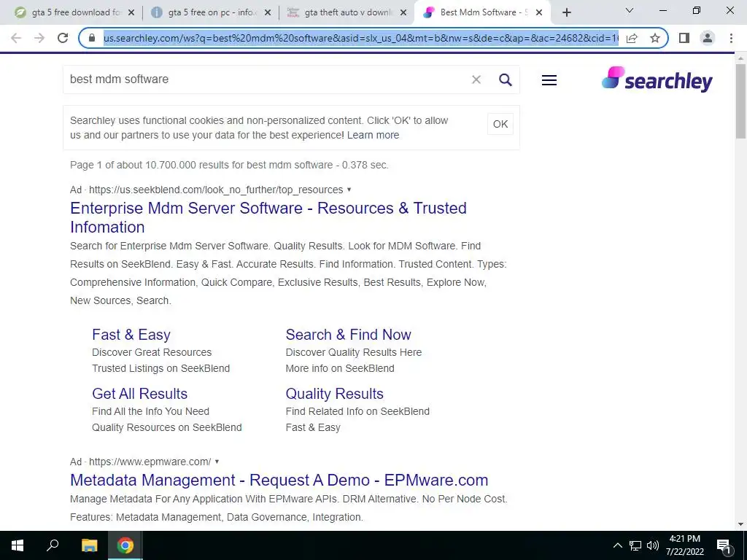747x560 pixels.
Task: Accept cookies with the OK button
Action: click(x=500, y=124)
